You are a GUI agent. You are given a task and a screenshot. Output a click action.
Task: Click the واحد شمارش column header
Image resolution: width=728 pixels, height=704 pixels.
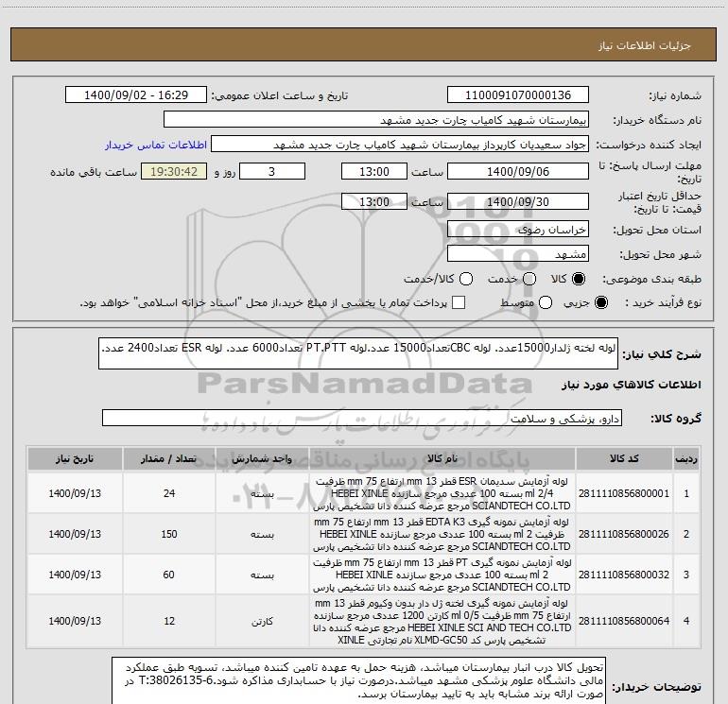[x=262, y=459]
